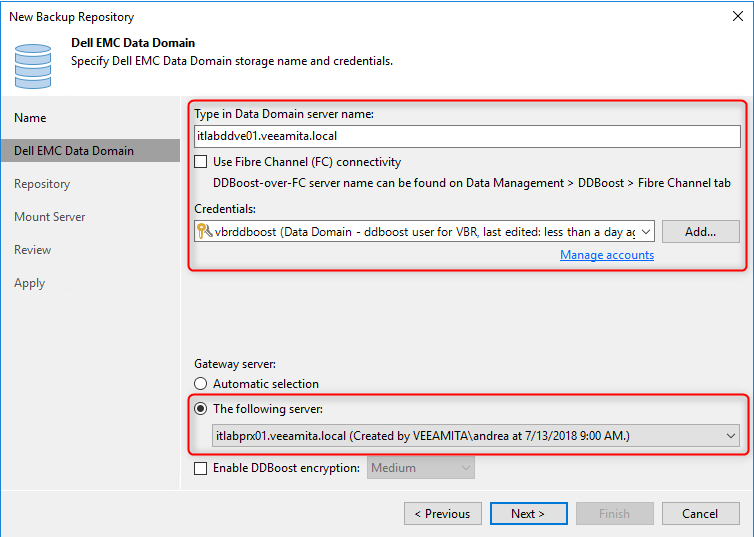Open the encryption level Medium dropdown
Viewport: 754px width, 537px height.
421,468
